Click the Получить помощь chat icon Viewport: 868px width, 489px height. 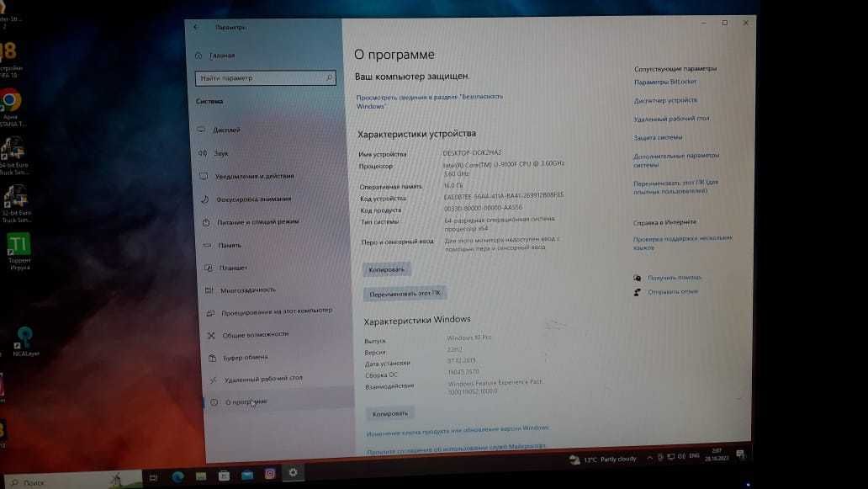(x=638, y=278)
